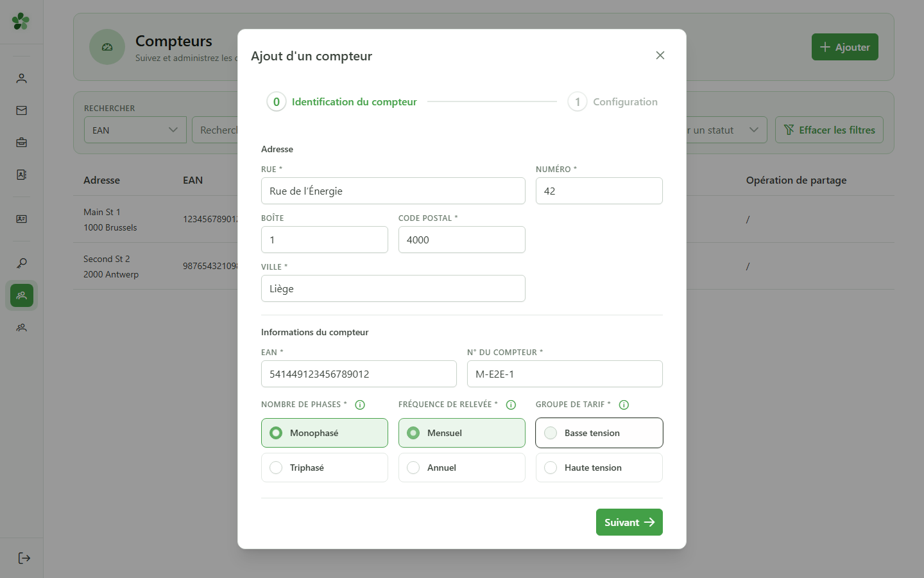924x578 pixels.
Task: Click the 2000 Antwerp text
Action: [x=111, y=274]
